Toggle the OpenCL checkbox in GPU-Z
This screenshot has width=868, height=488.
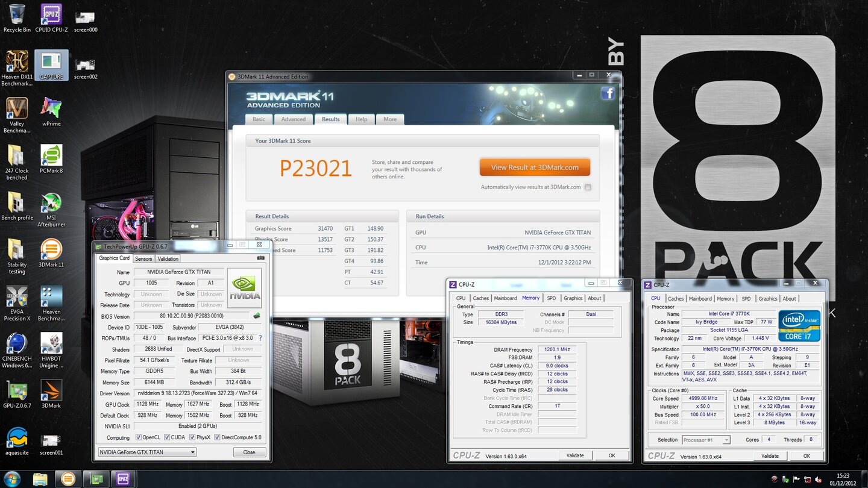(139, 437)
